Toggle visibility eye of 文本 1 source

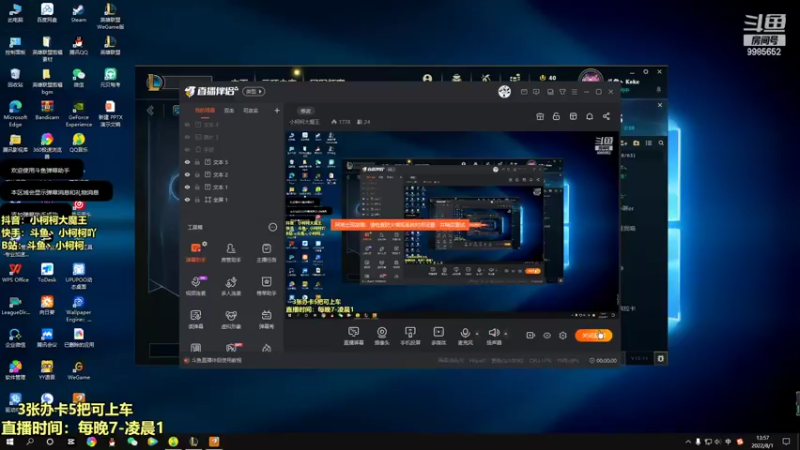187,187
